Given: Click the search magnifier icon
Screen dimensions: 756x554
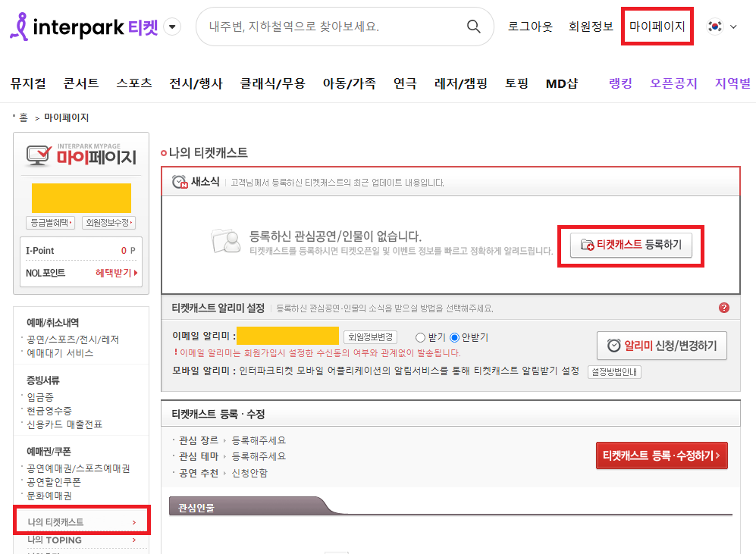Looking at the screenshot, I should point(473,27).
